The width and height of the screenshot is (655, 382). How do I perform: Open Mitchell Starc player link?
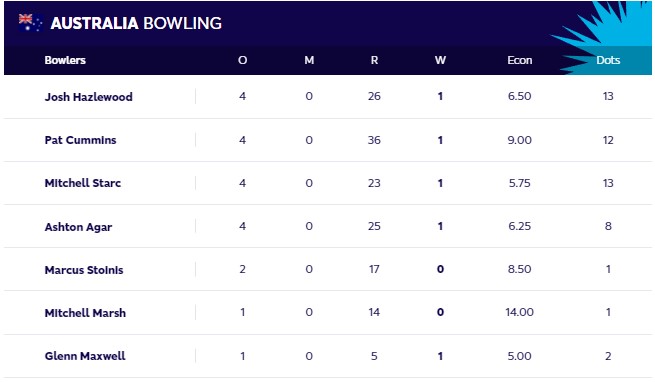pos(83,183)
